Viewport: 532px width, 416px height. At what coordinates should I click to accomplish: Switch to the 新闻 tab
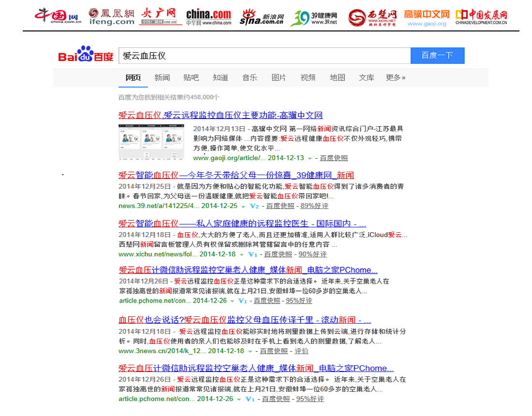click(x=162, y=78)
